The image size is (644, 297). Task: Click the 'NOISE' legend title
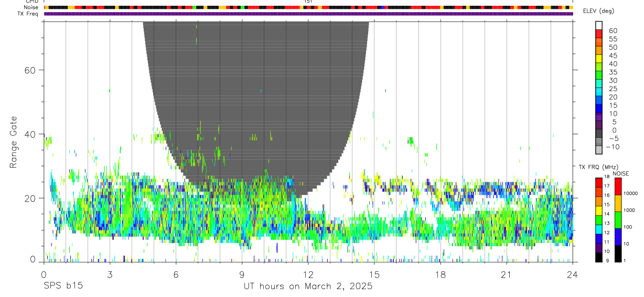pyautogui.click(x=621, y=173)
